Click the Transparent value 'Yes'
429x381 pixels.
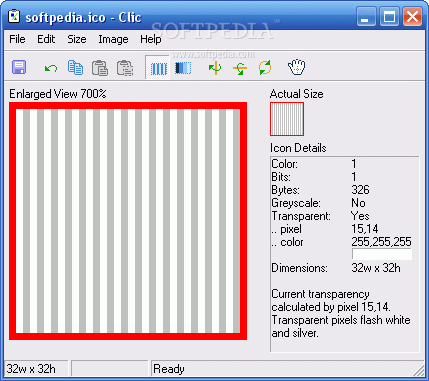(x=360, y=216)
